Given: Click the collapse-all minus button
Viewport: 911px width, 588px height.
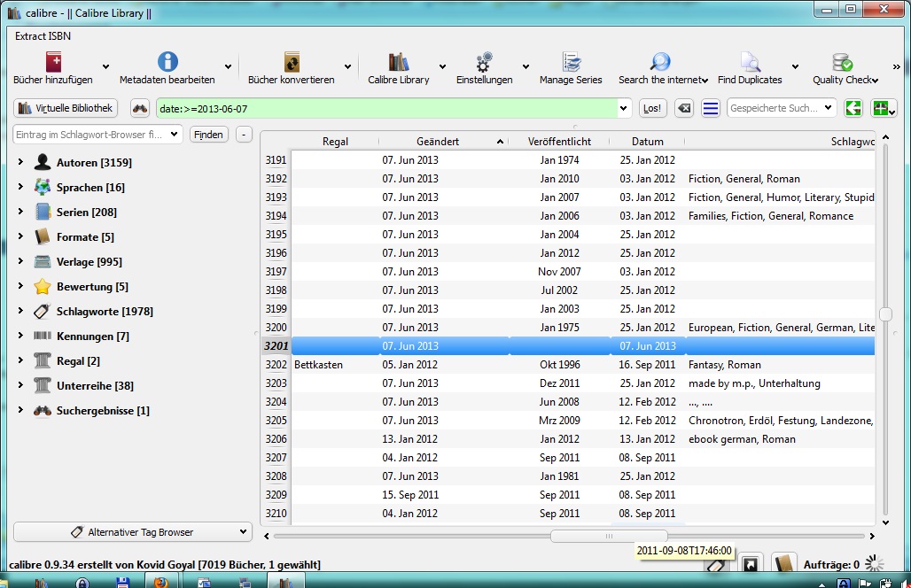Looking at the screenshot, I should pyautogui.click(x=244, y=134).
